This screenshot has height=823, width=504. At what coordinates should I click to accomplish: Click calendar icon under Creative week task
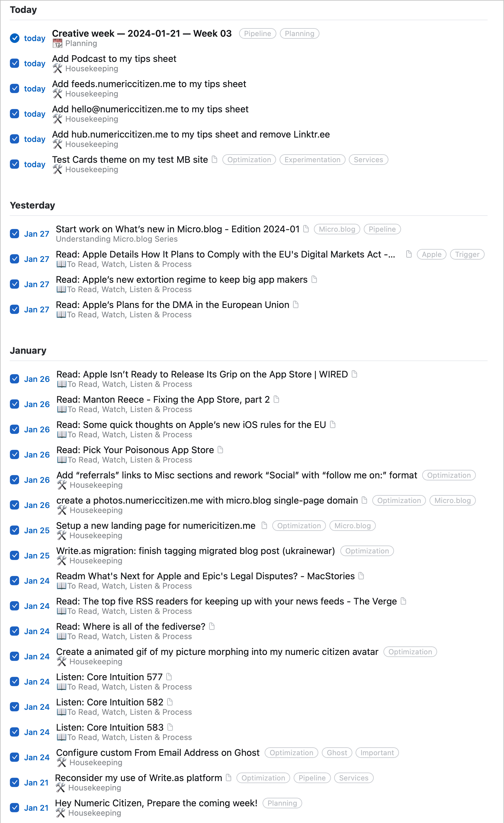tap(57, 43)
